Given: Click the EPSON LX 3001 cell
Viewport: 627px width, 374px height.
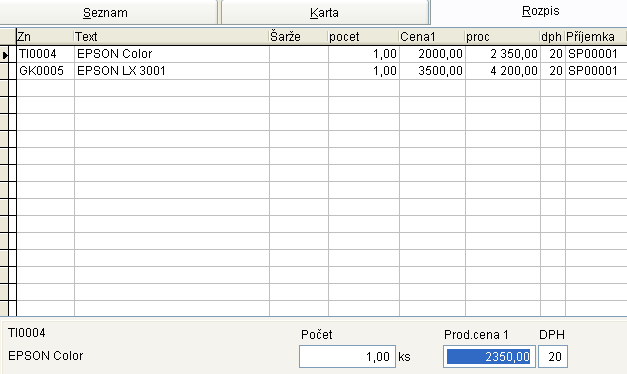Looking at the screenshot, I should 172,71.
